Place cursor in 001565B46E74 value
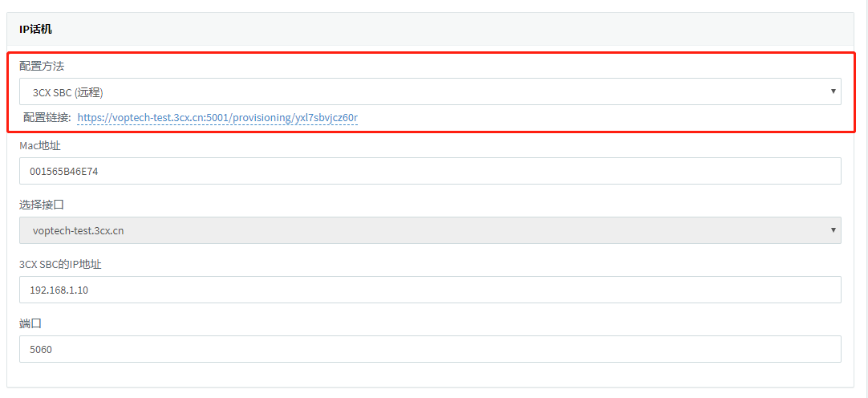Viewport: 868px width, 398px height. pyautogui.click(x=64, y=172)
